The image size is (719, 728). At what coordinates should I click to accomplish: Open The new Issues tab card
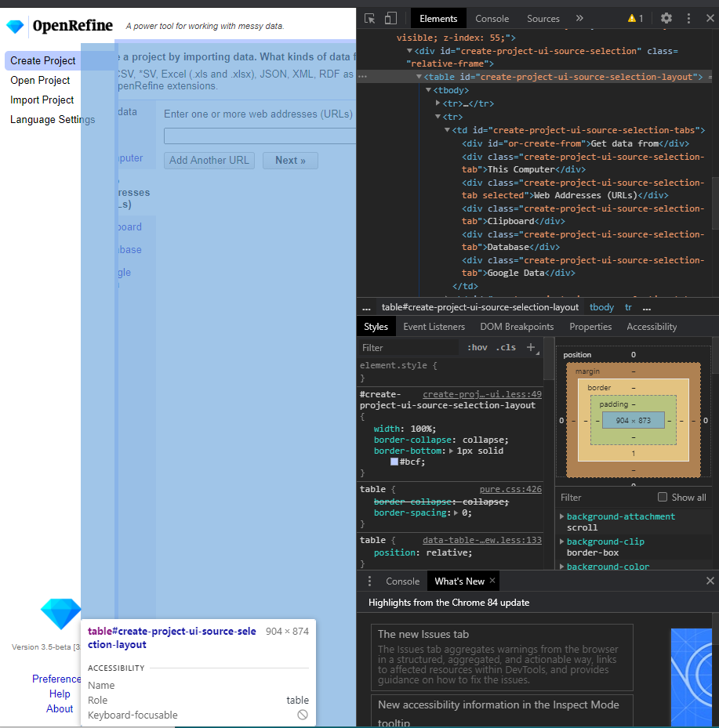(502, 657)
